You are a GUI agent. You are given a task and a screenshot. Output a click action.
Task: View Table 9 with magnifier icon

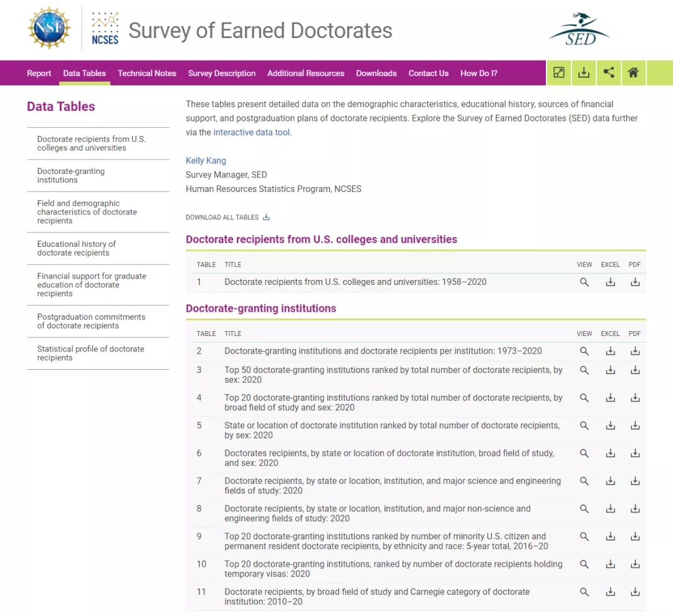585,537
